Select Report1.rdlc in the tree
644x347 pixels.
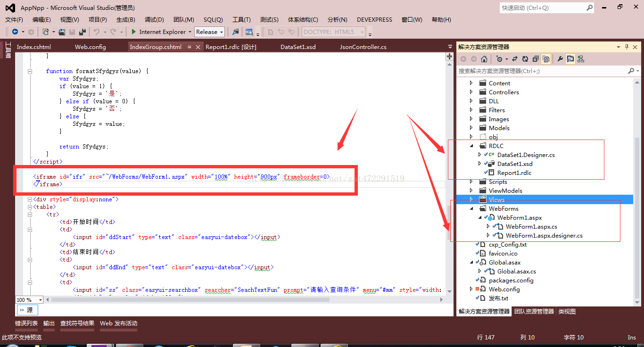[514, 173]
